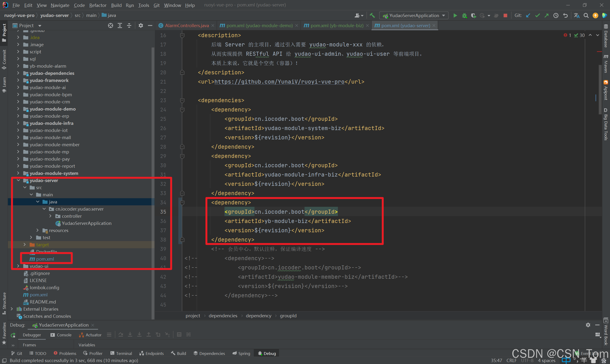Close the pom.xml (yudao-server) tab
610x364 pixels.
[x=434, y=25]
